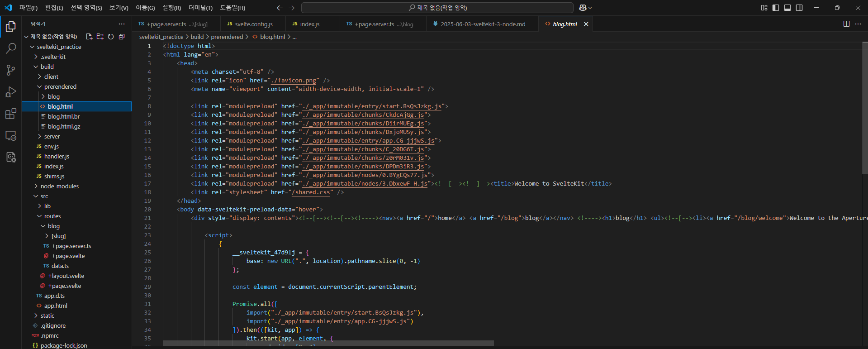Go back with the navigation arrow
Screen dimensions: 868x349
click(280, 8)
